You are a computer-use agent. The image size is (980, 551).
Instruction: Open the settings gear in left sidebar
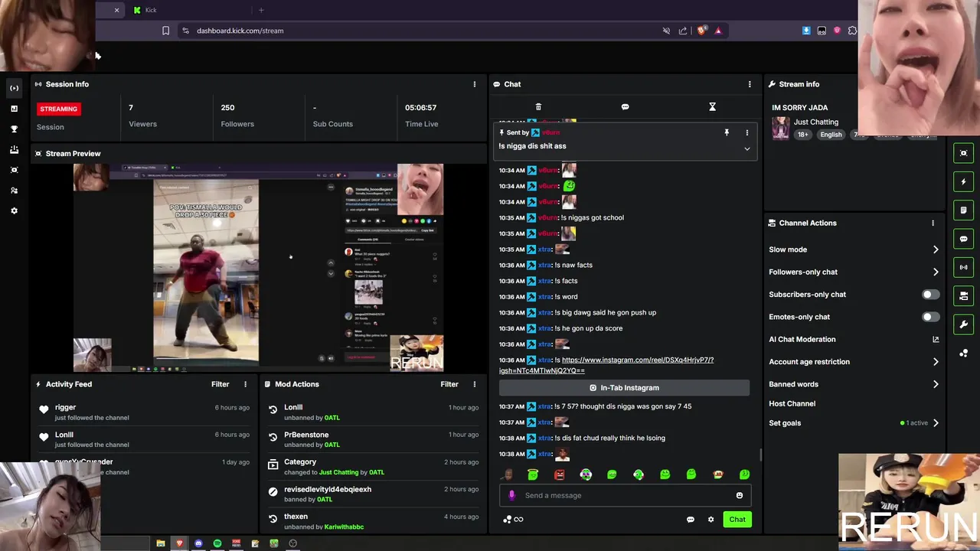point(14,210)
